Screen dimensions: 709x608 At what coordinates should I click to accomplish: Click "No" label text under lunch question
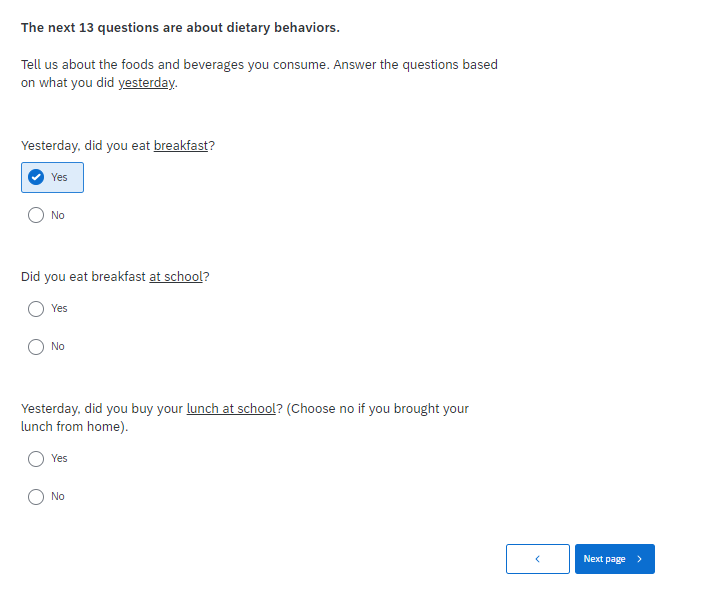point(58,496)
